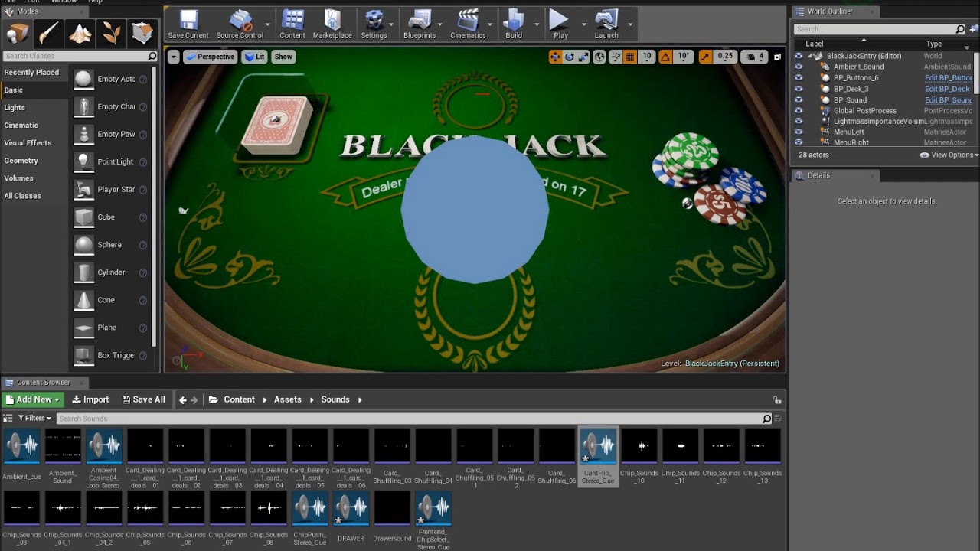The height and width of the screenshot is (551, 980).
Task: Toggle visibility of Global PostProcess actor
Action: point(799,110)
